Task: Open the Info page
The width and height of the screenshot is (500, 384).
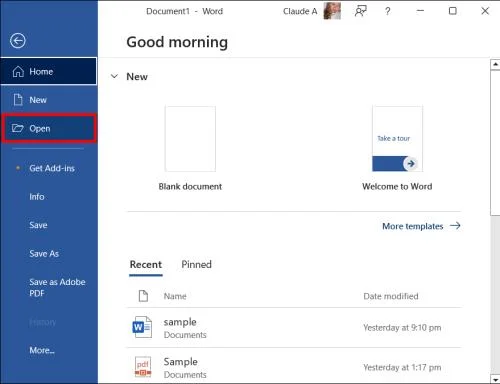Action: click(49, 197)
